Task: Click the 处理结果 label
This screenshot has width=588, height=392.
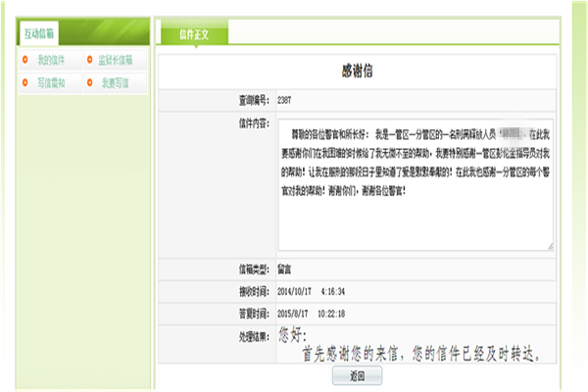Action: (254, 337)
